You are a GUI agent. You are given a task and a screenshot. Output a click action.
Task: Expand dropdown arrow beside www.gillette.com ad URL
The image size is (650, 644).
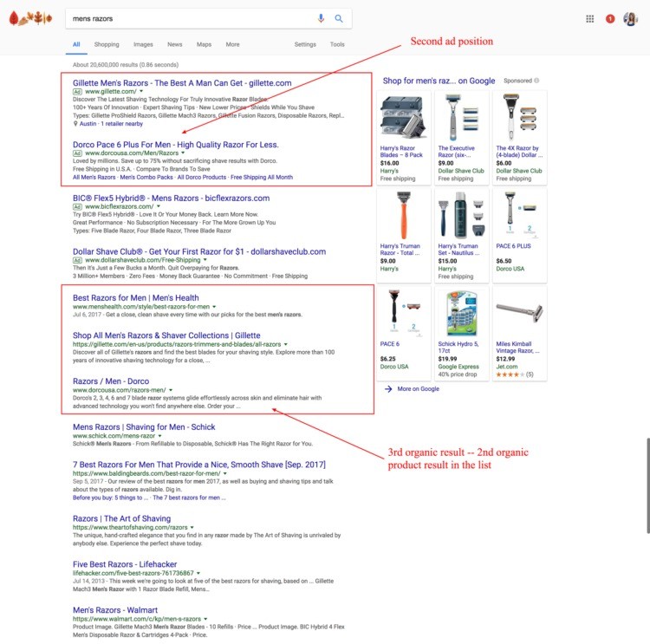tap(140, 92)
